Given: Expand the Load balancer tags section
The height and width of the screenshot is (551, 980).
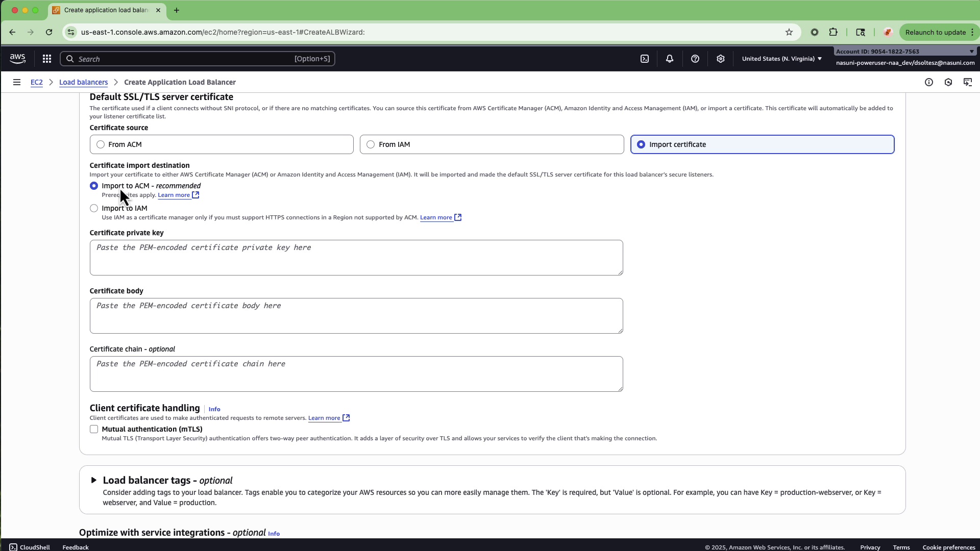Looking at the screenshot, I should (93, 480).
